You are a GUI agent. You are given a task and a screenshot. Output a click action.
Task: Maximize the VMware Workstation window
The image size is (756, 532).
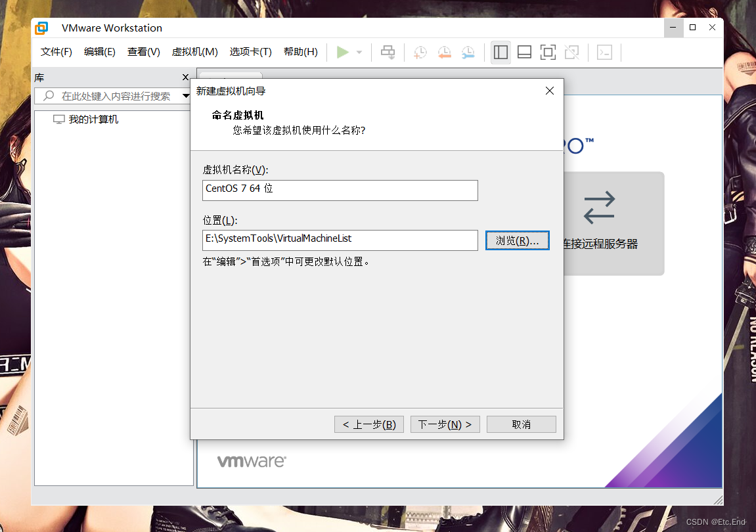tap(693, 28)
